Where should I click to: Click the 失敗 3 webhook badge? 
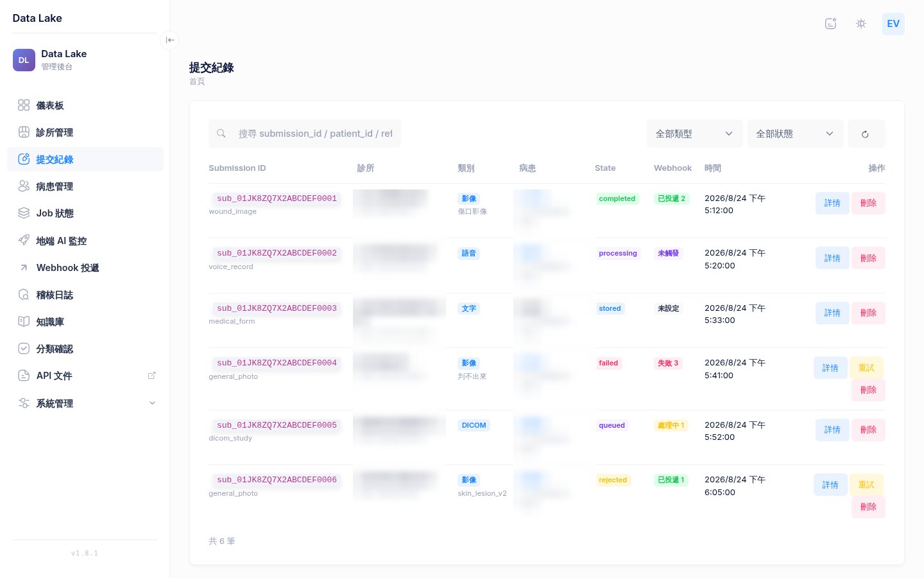click(668, 363)
